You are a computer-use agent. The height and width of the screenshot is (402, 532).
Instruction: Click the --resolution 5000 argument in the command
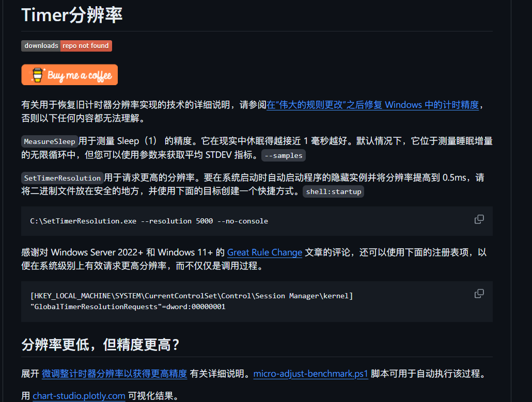(177, 221)
